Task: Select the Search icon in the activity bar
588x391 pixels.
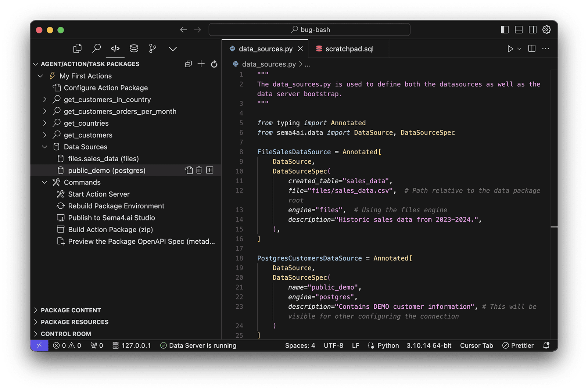Action: 97,48
